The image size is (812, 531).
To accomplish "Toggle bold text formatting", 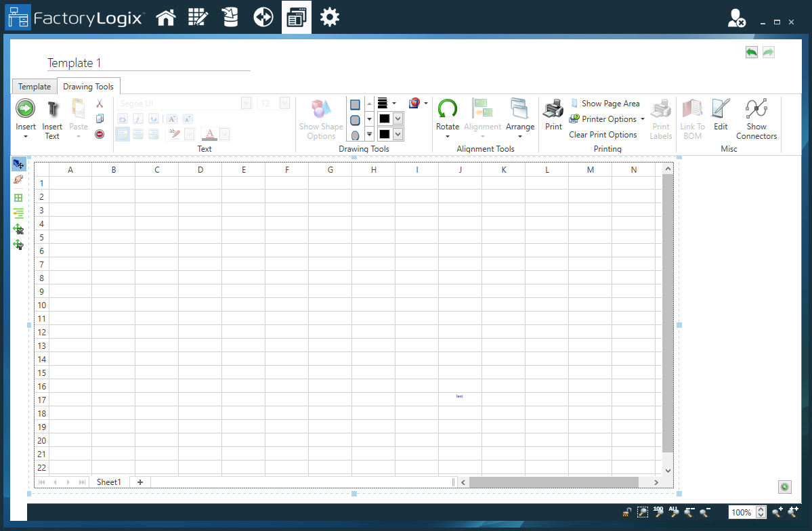I will click(x=123, y=118).
